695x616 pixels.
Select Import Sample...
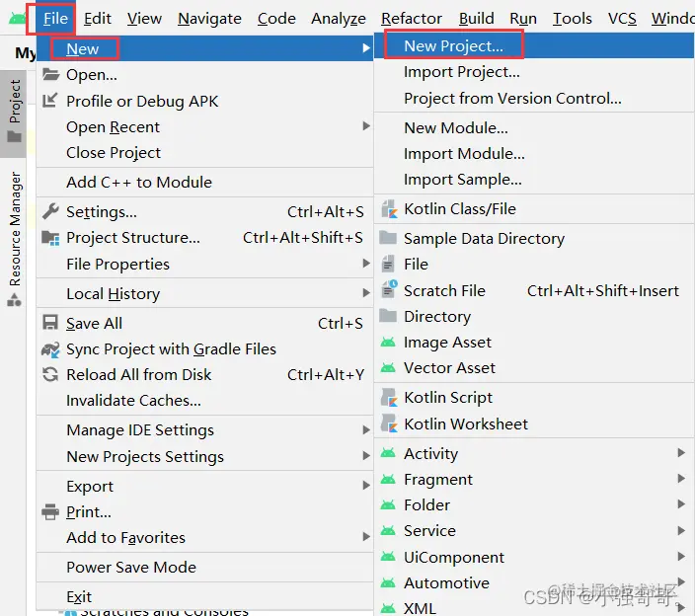534,180
